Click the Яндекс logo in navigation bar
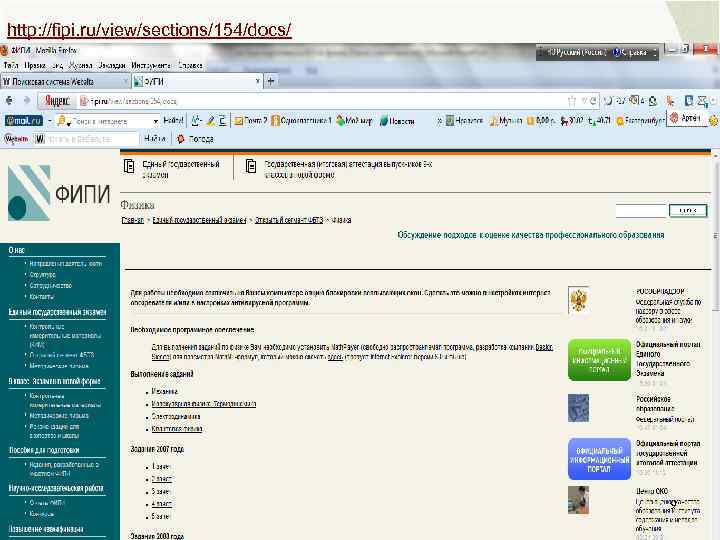 pyautogui.click(x=57, y=101)
